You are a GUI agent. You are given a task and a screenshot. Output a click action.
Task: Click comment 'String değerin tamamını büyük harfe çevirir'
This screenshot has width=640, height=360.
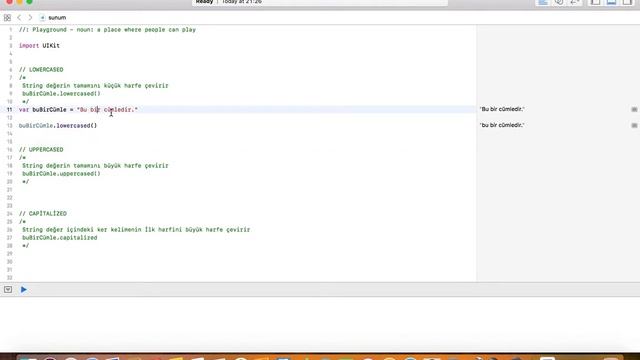[95, 166]
